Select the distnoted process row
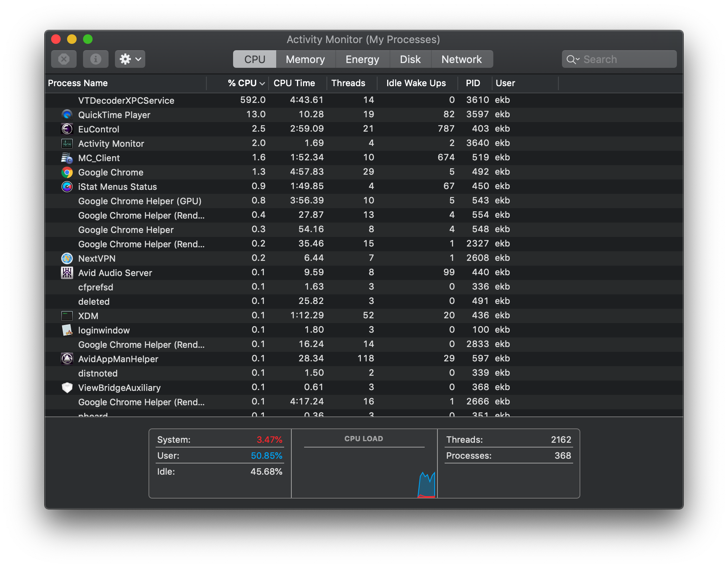The image size is (728, 568). coord(364,373)
